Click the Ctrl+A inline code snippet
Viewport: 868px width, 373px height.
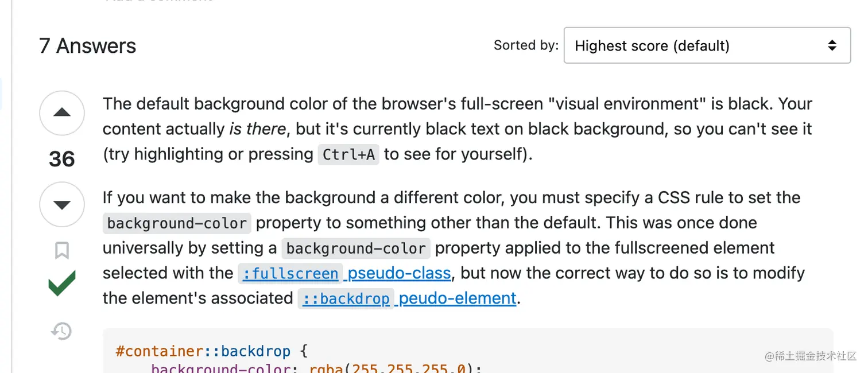pyautogui.click(x=348, y=154)
